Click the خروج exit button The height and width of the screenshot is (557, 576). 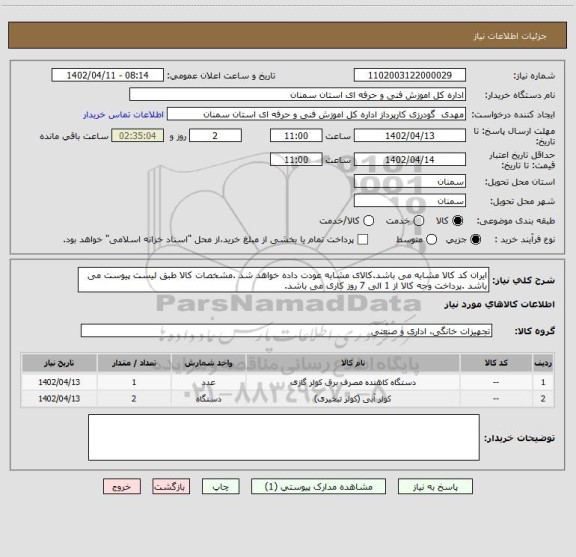(x=122, y=487)
